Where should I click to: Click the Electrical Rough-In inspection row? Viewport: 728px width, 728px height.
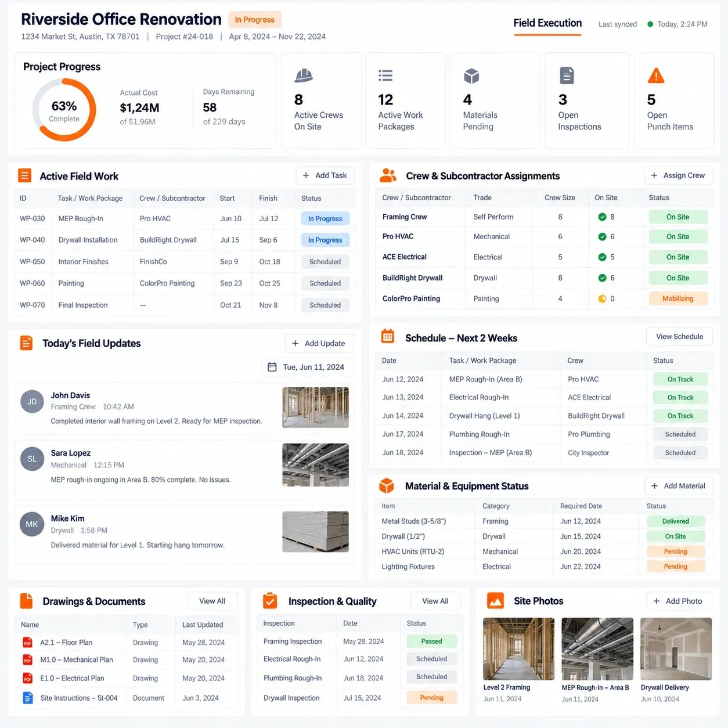360,659
